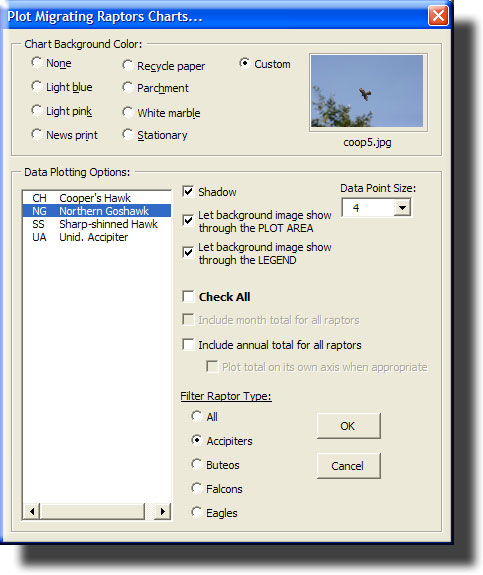
Task: Click the Cancel button
Action: (x=348, y=466)
